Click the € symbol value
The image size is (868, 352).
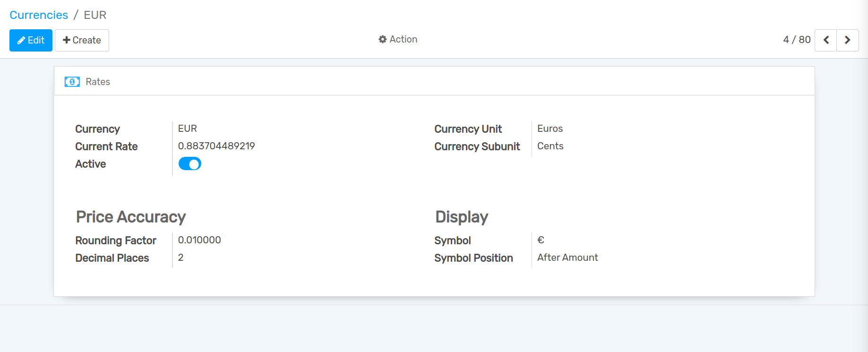(x=541, y=240)
